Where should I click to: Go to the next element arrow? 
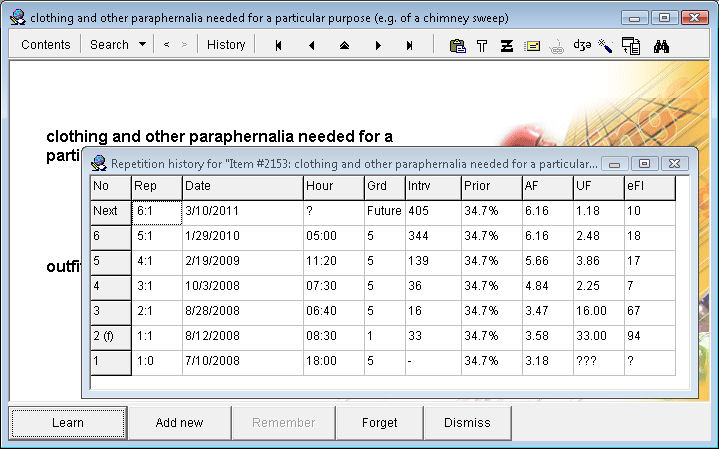pos(377,45)
